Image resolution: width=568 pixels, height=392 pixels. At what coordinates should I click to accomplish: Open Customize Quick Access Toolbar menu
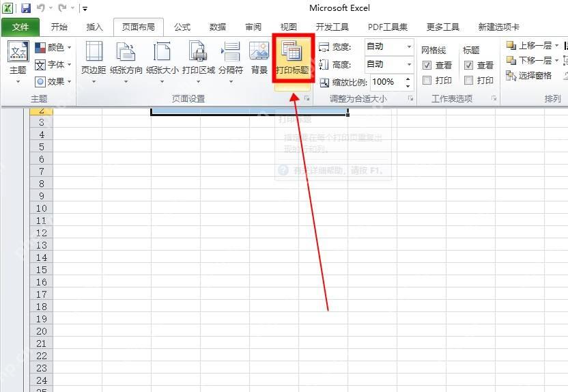pos(85,8)
